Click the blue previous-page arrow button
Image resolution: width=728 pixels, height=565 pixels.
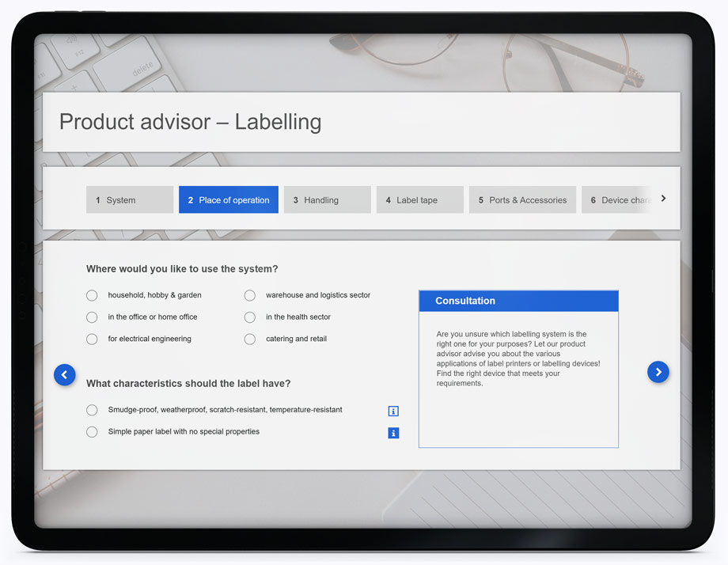tap(65, 374)
